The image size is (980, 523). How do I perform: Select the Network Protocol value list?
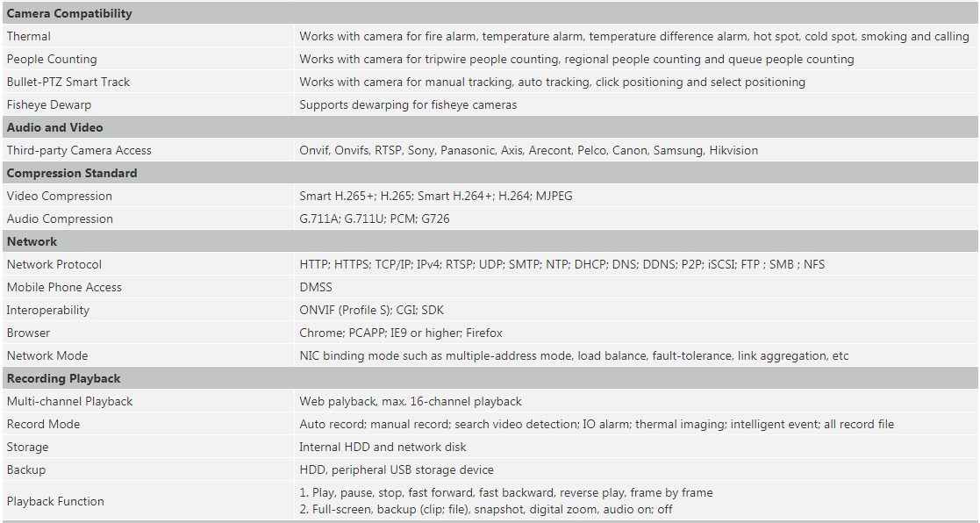(562, 264)
